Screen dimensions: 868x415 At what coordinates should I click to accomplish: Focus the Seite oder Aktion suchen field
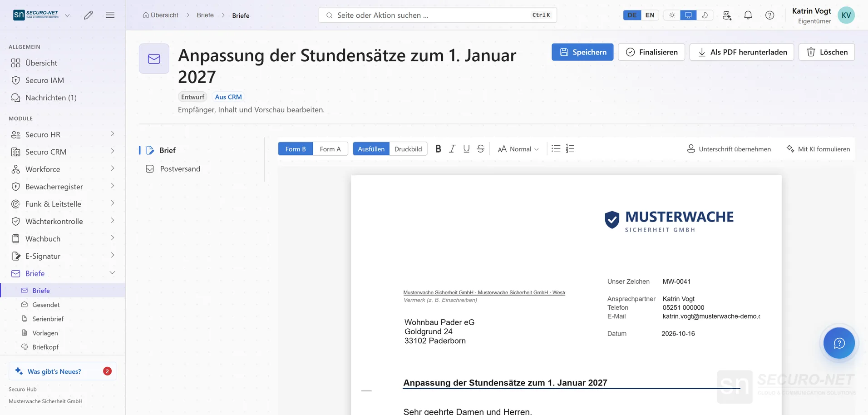coord(438,15)
